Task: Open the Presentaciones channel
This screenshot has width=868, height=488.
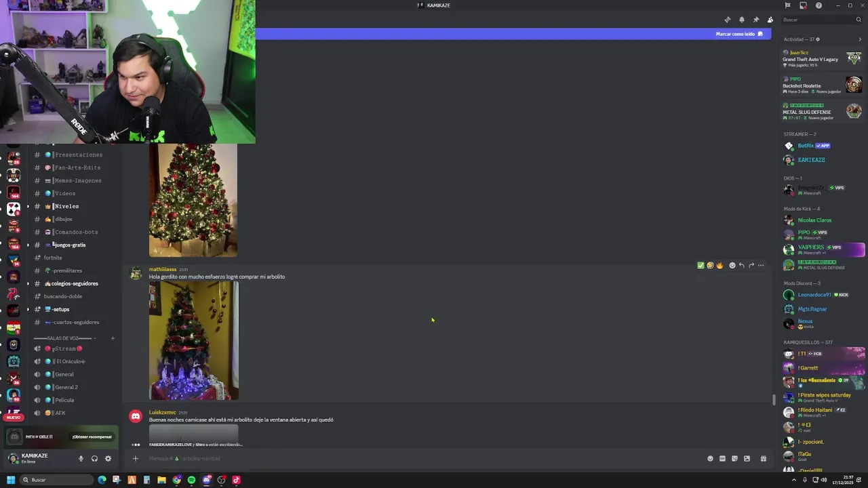Action: 74,155
